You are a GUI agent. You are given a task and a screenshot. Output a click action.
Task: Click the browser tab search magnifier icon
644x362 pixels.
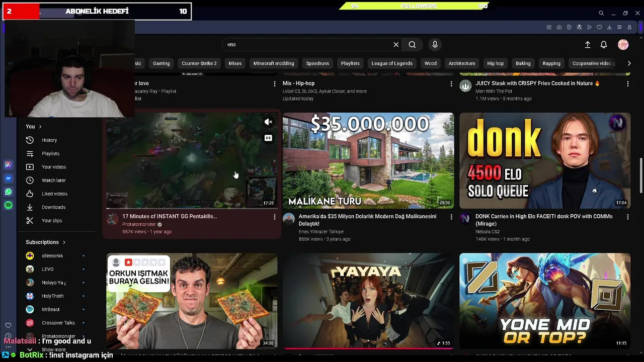[x=601, y=13]
